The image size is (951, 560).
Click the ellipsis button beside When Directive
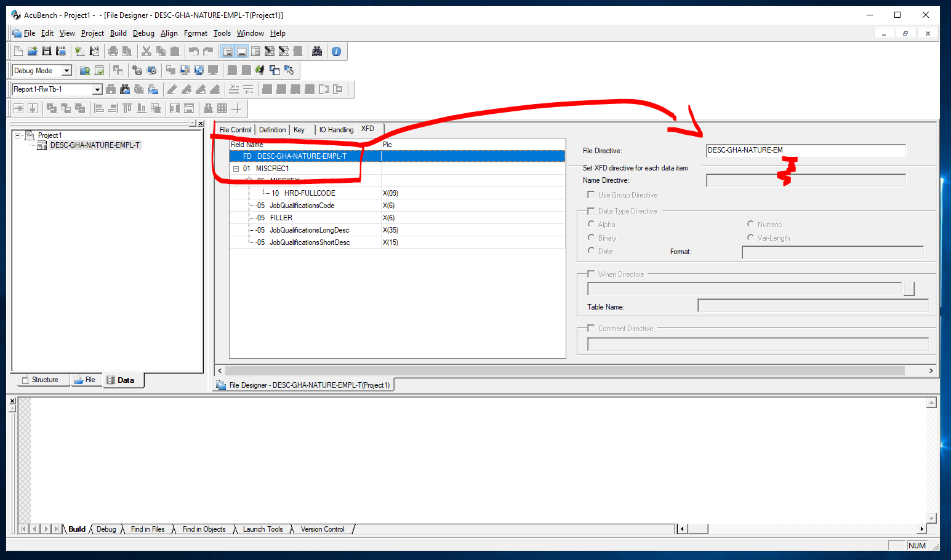(909, 288)
